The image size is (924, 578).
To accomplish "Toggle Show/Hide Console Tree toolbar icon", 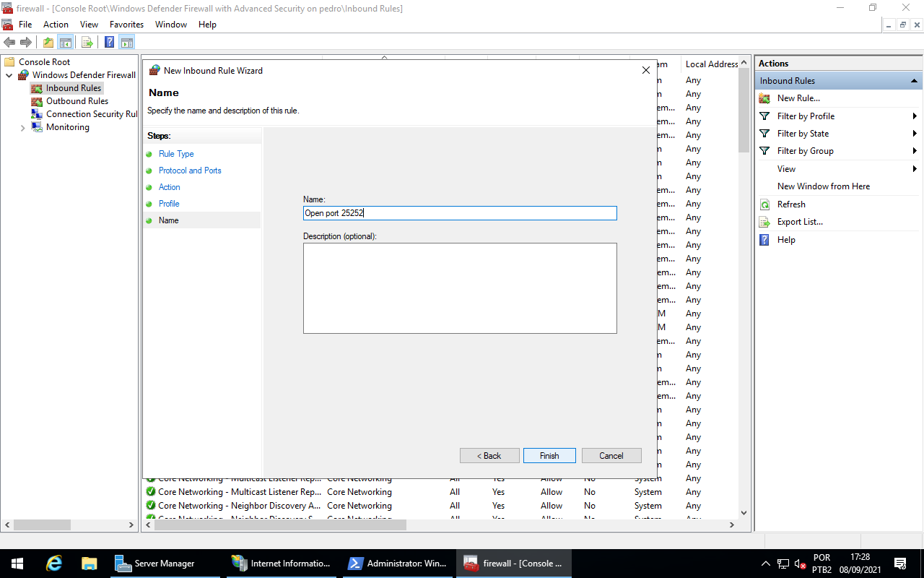I will click(x=66, y=42).
